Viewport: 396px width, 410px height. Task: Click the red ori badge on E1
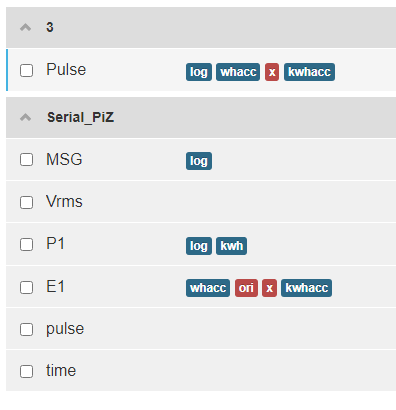246,288
